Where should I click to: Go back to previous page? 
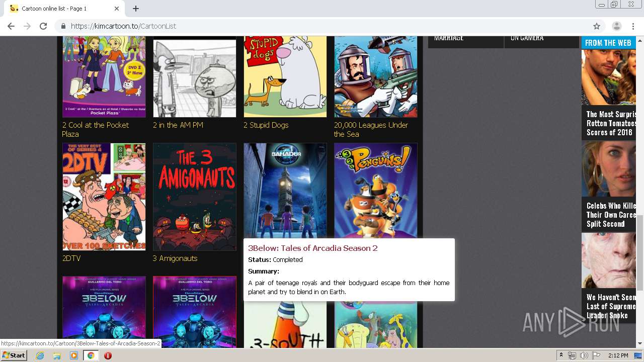click(11, 26)
